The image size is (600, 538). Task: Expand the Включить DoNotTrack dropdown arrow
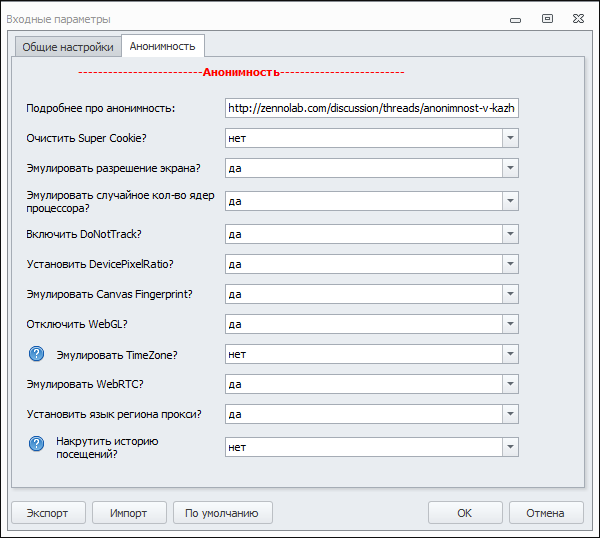510,234
